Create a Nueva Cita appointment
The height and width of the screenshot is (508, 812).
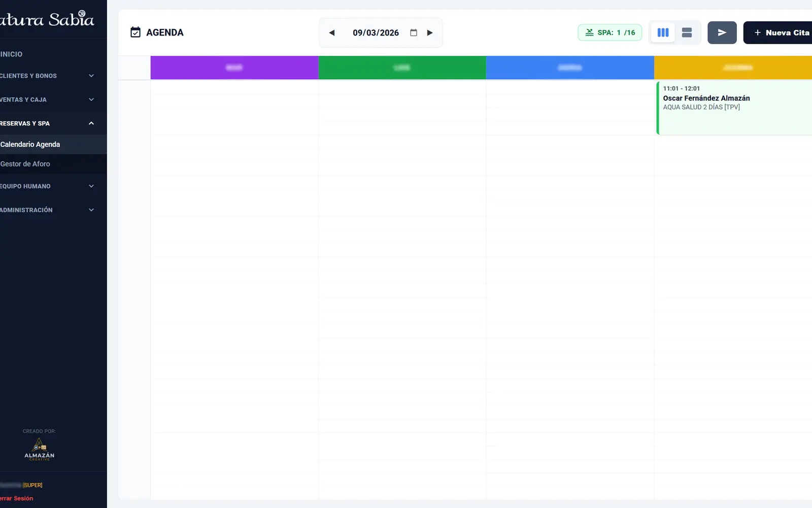coord(779,33)
